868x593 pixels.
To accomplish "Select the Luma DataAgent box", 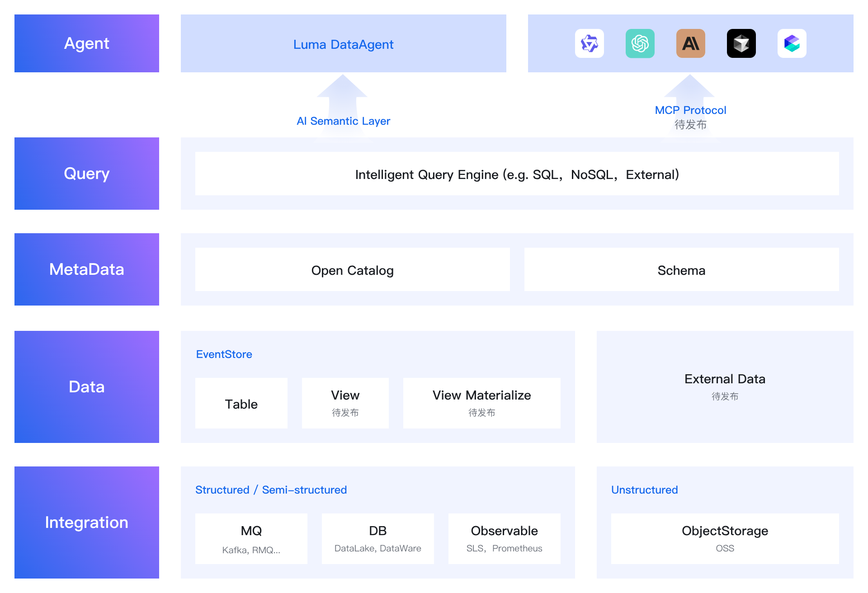I will click(x=344, y=43).
